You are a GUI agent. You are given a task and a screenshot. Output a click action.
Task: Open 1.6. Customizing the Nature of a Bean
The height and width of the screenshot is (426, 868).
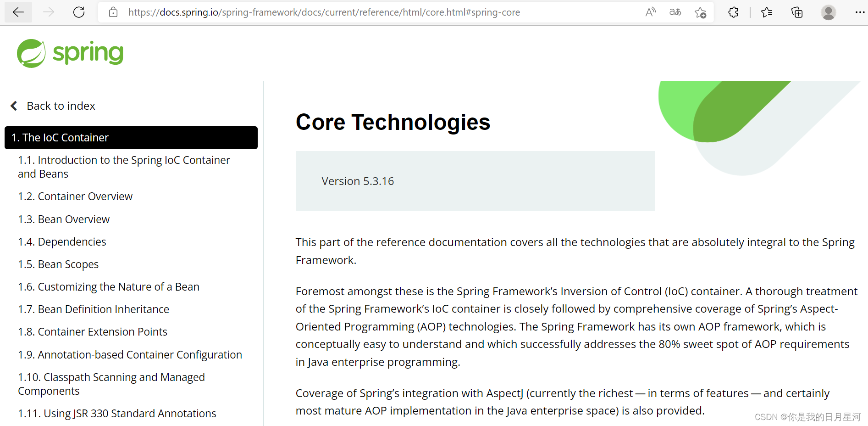click(109, 287)
